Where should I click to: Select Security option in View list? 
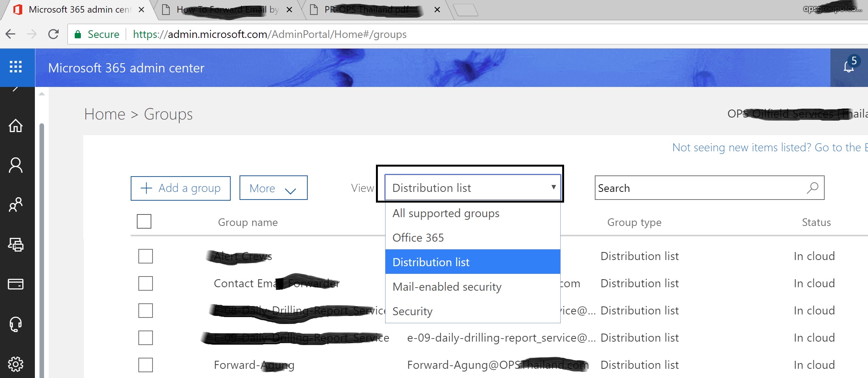(473, 311)
